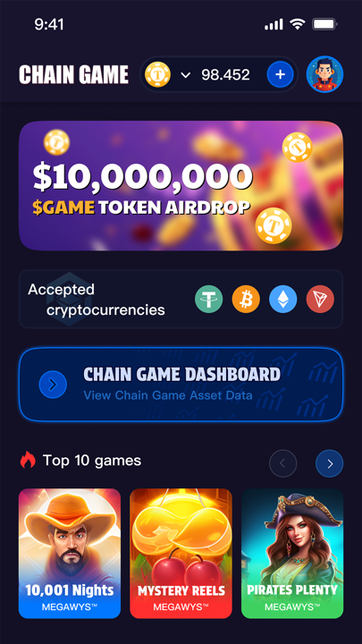Viewport: 362px width, 644px height.
Task: Tap the red Tron cryptocurrency icon
Action: click(x=320, y=299)
